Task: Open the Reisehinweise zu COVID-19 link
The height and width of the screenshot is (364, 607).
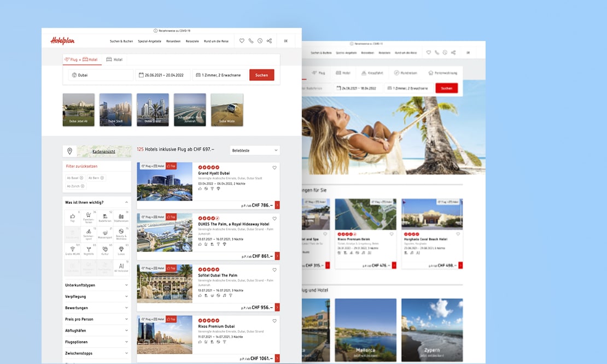Action: 172,31
